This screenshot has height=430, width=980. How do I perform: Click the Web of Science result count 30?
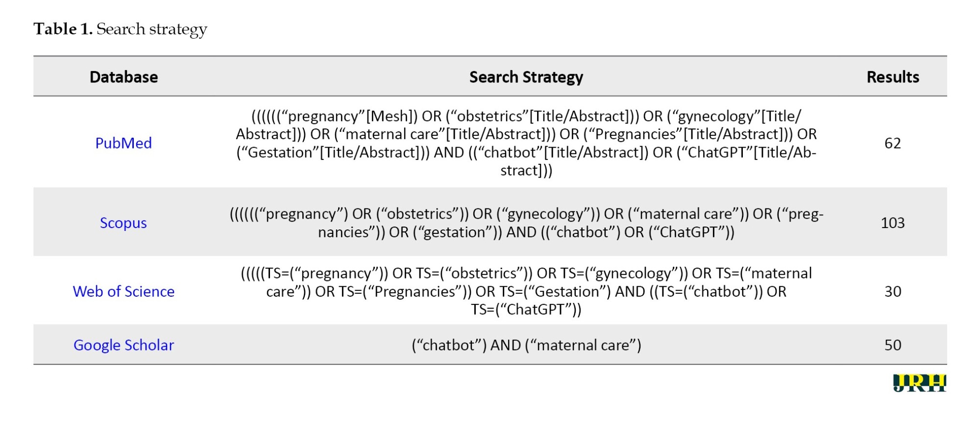coord(892,292)
